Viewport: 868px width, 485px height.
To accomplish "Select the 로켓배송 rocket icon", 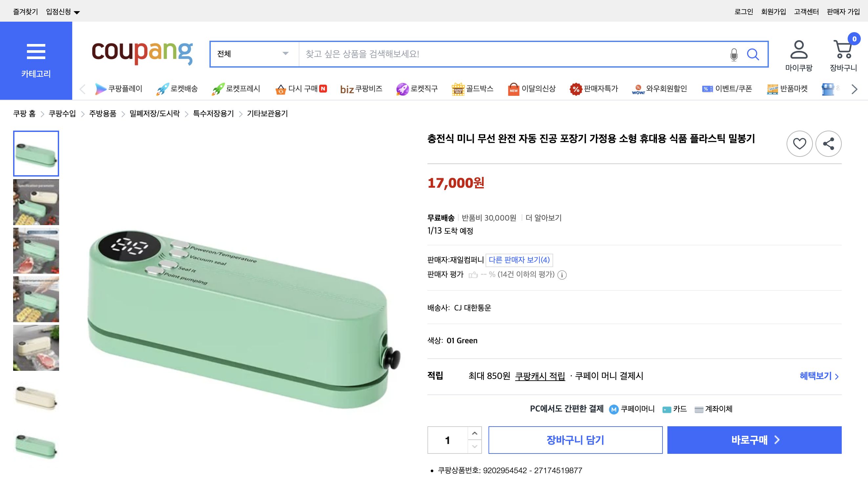I will click(163, 88).
